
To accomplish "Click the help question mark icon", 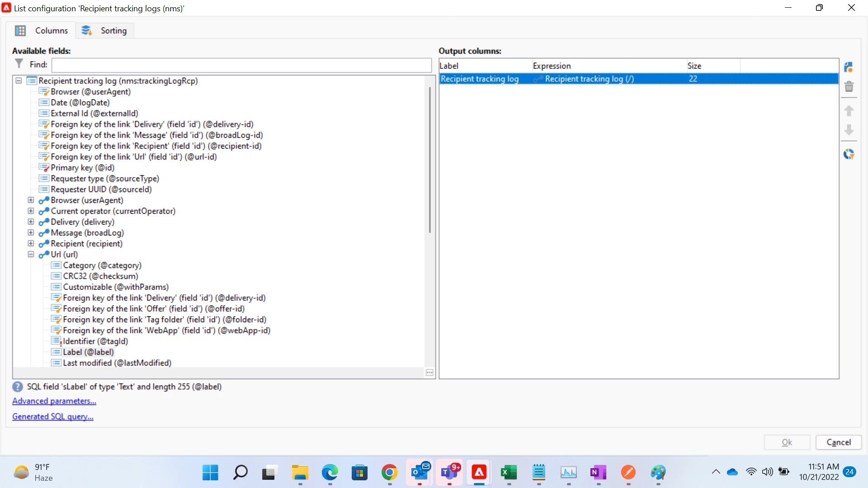I will click(18, 387).
